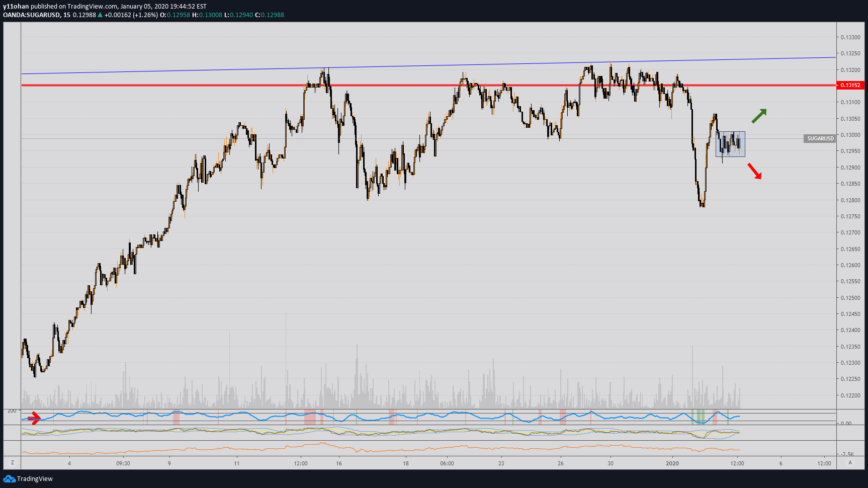The height and width of the screenshot is (488, 868).
Task: Click the 0.13300 price axis label
Action: tap(850, 37)
